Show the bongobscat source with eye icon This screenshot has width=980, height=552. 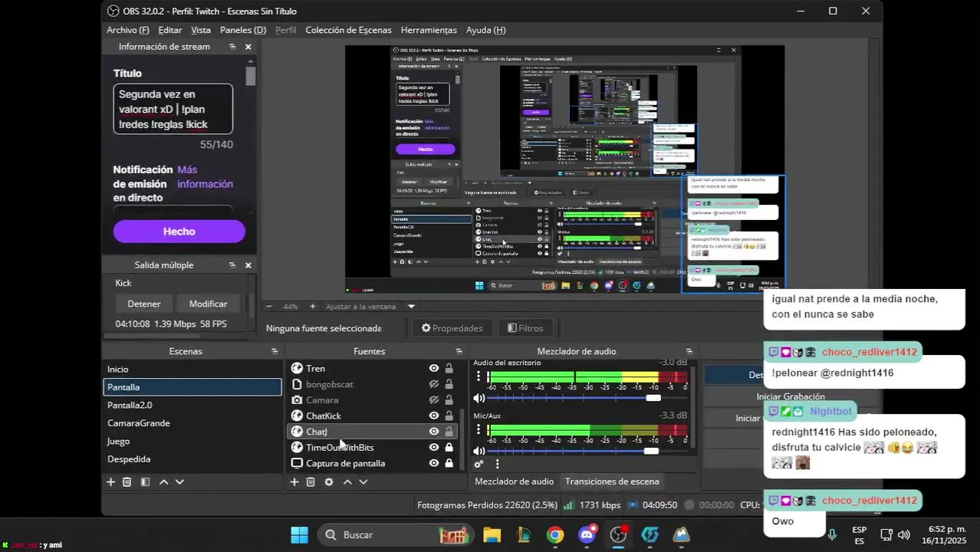point(434,384)
